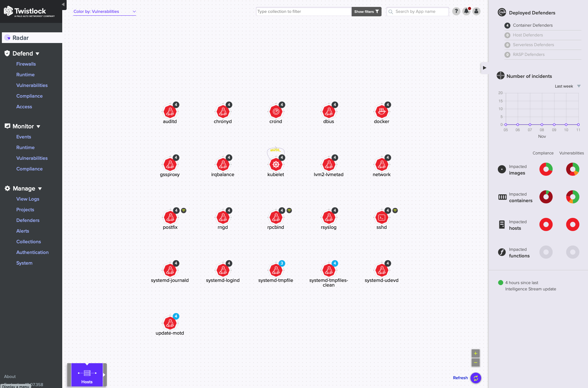Viewport: 588px width, 388px height.
Task: Collapse the right panel arrow
Action: pos(484,68)
